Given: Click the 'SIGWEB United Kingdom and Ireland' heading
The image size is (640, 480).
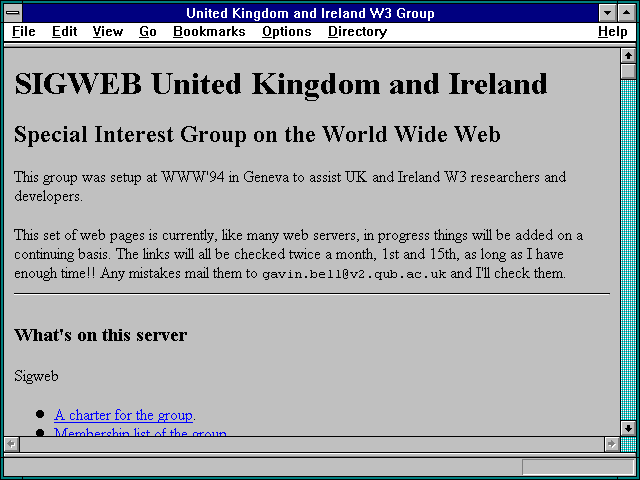Looking at the screenshot, I should point(281,84).
